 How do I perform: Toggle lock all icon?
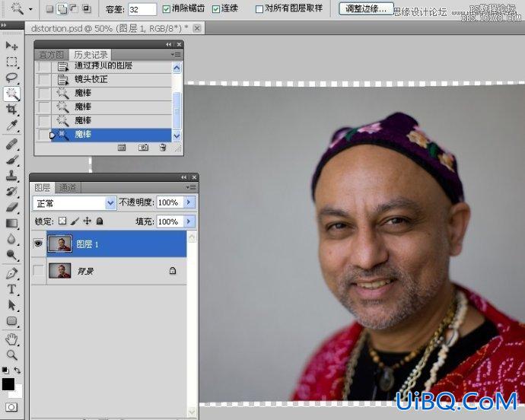100,221
